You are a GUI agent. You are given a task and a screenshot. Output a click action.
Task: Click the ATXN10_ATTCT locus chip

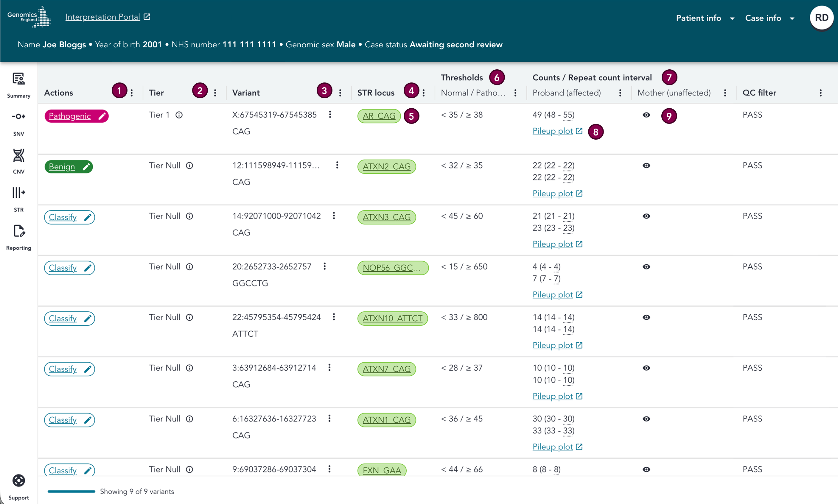[392, 319]
